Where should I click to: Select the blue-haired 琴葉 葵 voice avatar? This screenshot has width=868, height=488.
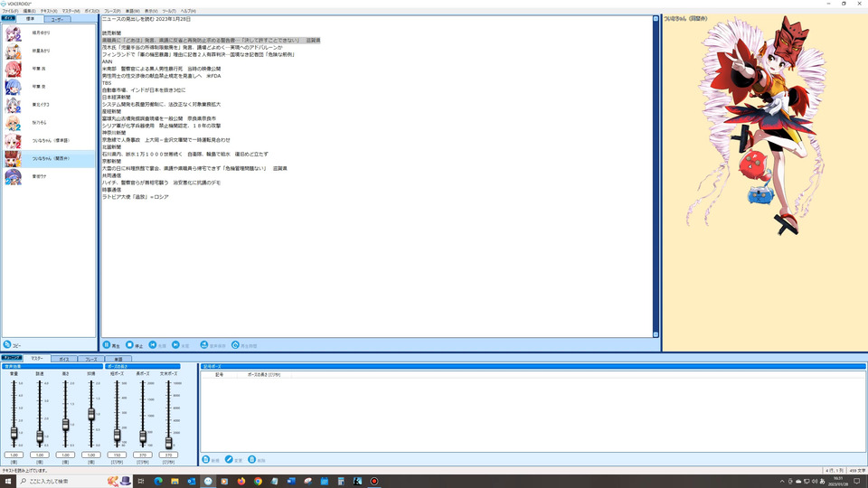point(13,87)
